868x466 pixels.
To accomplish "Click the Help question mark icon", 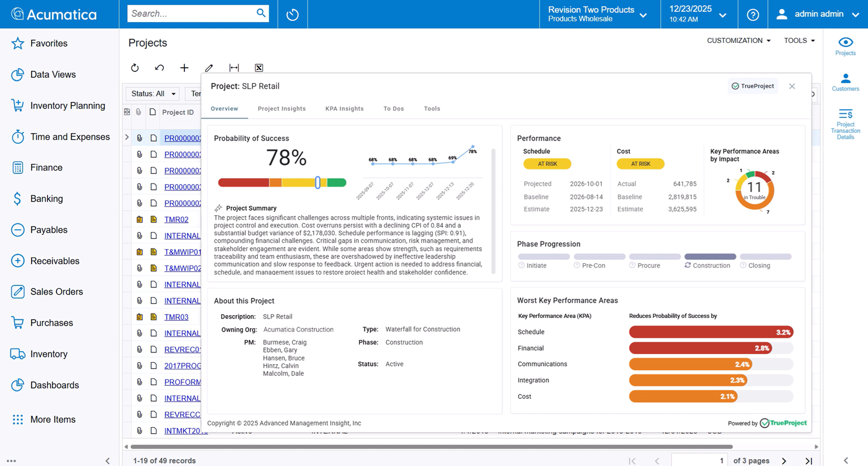I will click(753, 14).
